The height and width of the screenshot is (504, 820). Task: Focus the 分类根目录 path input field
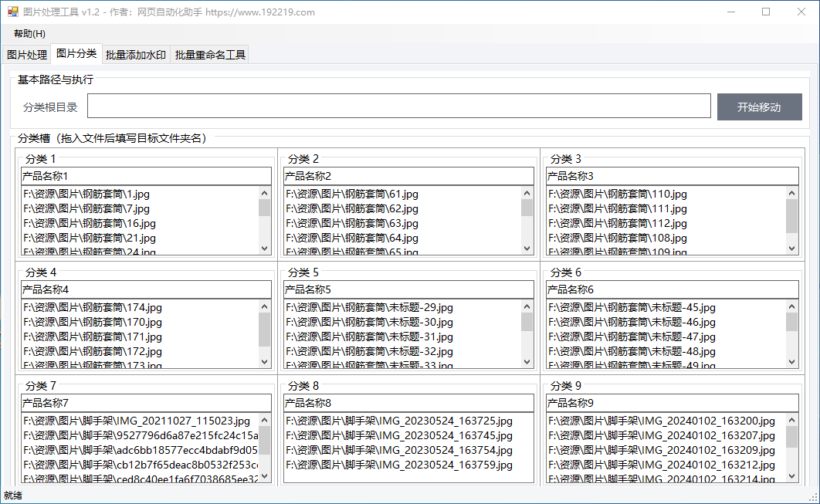point(398,107)
